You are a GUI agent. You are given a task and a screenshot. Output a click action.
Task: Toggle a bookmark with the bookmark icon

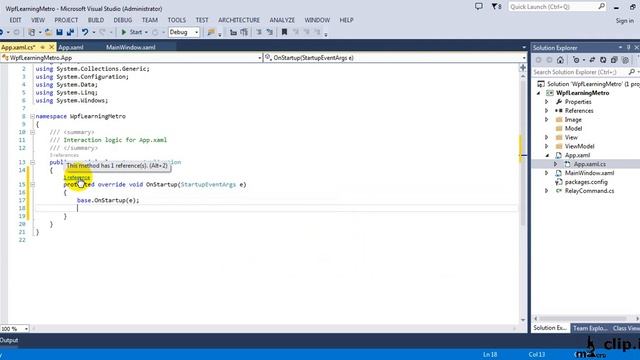point(284,32)
